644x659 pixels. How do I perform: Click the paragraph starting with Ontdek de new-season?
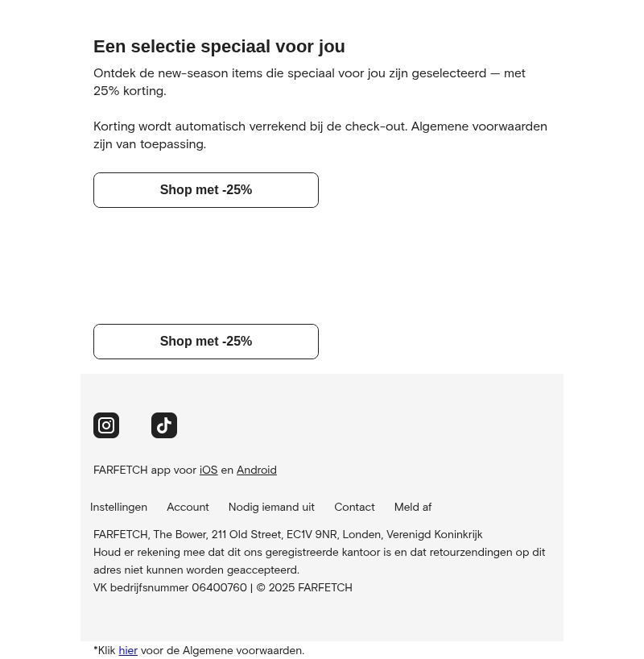coord(310,82)
